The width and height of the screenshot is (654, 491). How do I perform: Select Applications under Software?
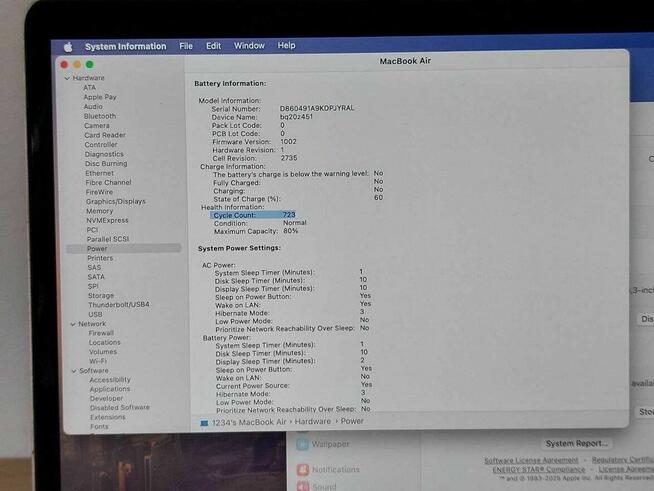pos(110,389)
